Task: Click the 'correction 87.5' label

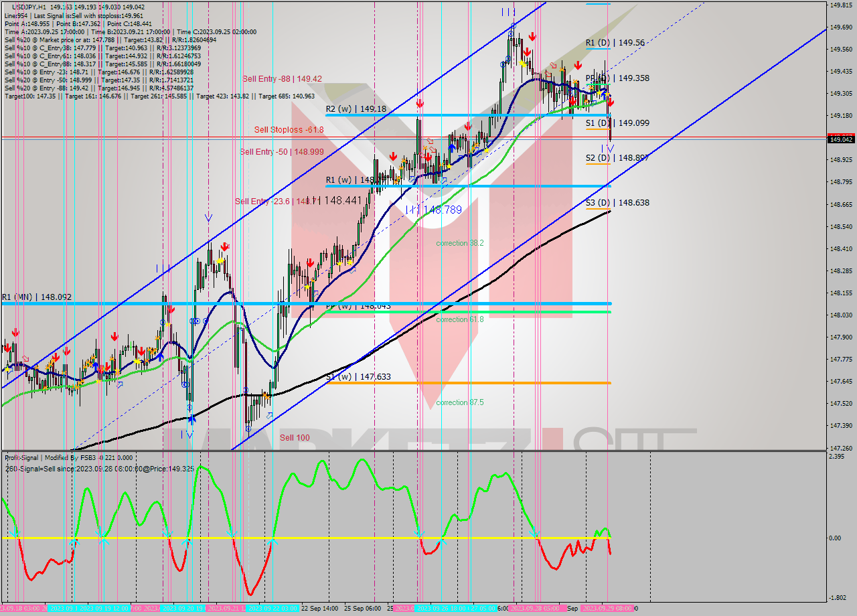Action: pos(459,402)
